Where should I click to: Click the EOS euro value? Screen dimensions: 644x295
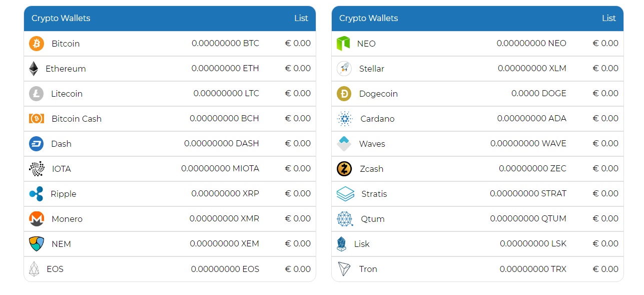click(298, 269)
